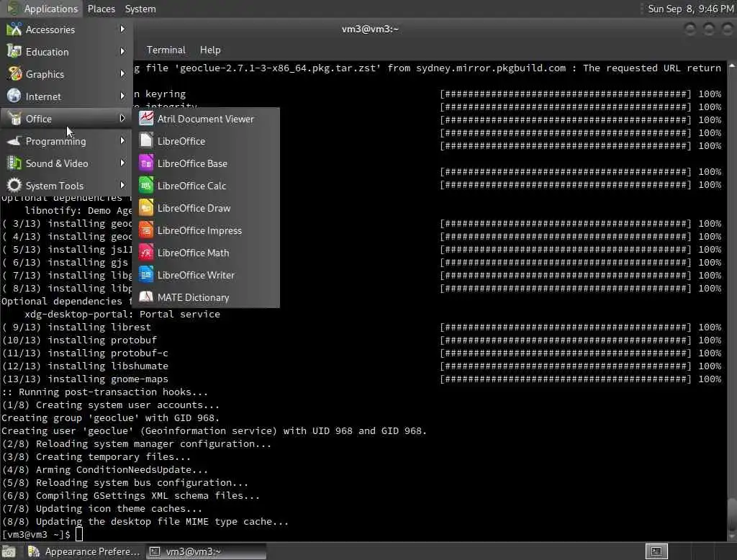Click the clock showing Sun Sep 8

(x=690, y=9)
